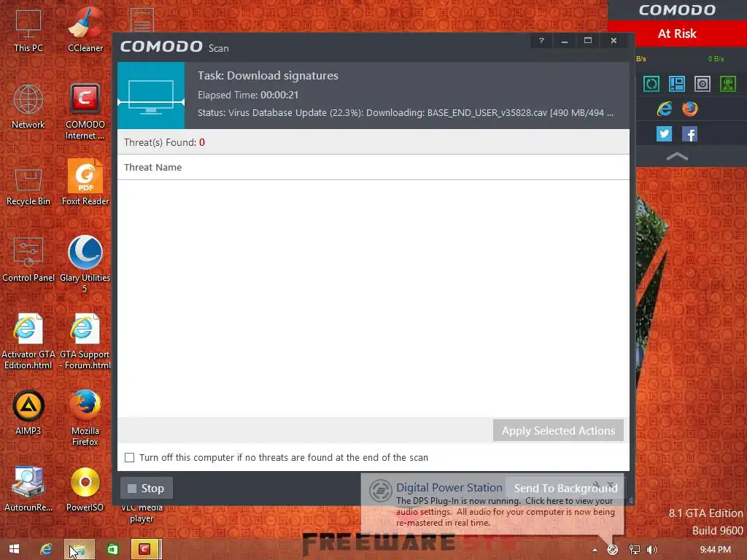Open This PC desktop icon

pos(28,29)
